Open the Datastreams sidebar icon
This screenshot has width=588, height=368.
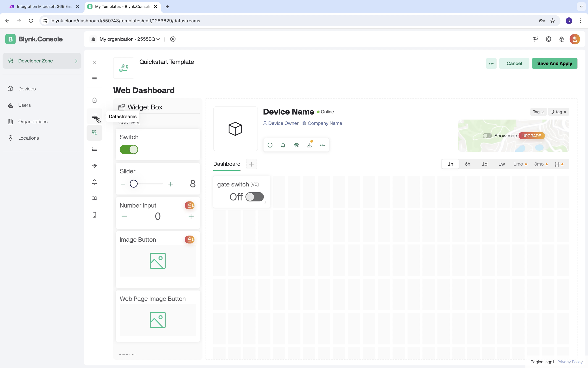point(95,116)
